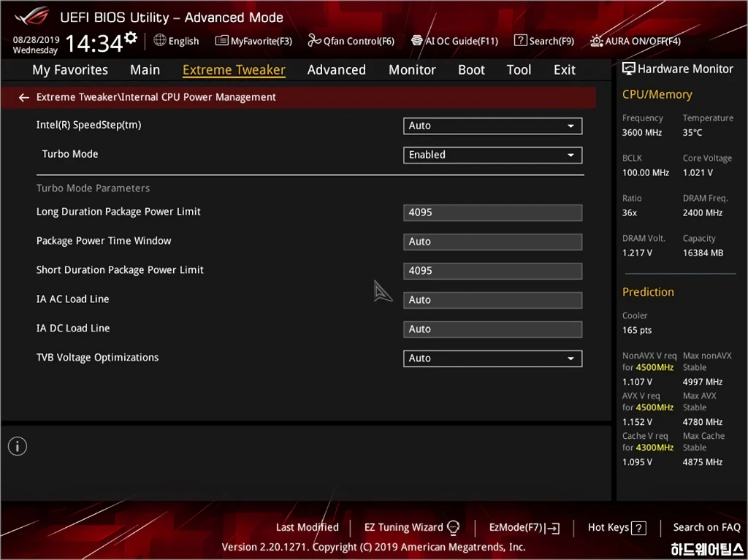748x560 pixels.
Task: Open the Turbo Mode dropdown
Action: tap(492, 155)
